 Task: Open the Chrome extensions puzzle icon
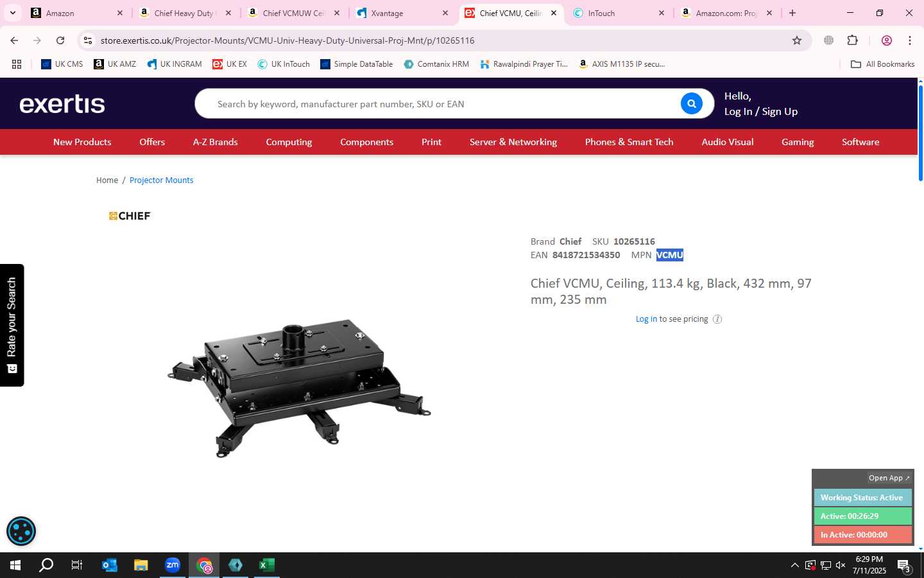click(x=853, y=40)
